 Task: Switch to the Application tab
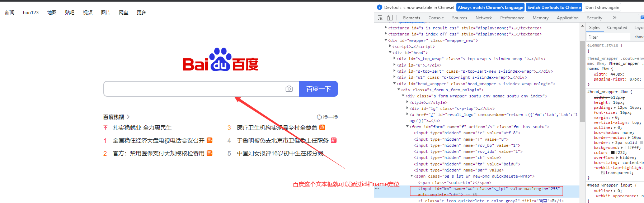(568, 18)
